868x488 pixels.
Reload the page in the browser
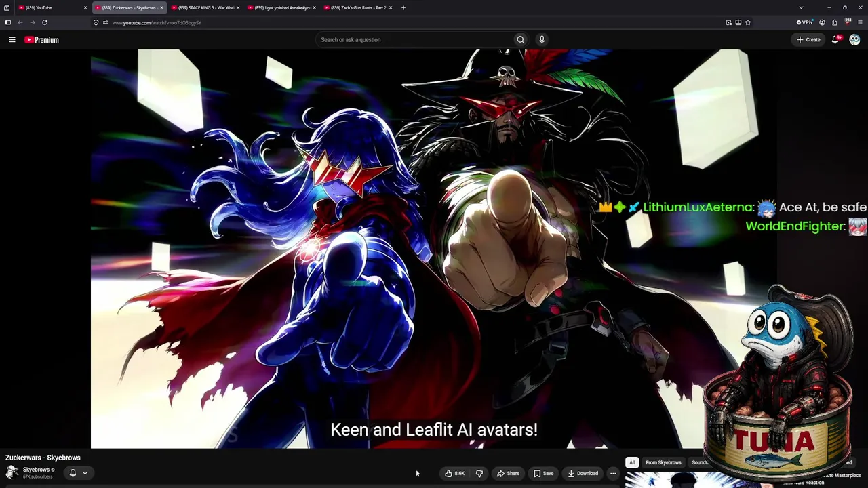coord(45,22)
